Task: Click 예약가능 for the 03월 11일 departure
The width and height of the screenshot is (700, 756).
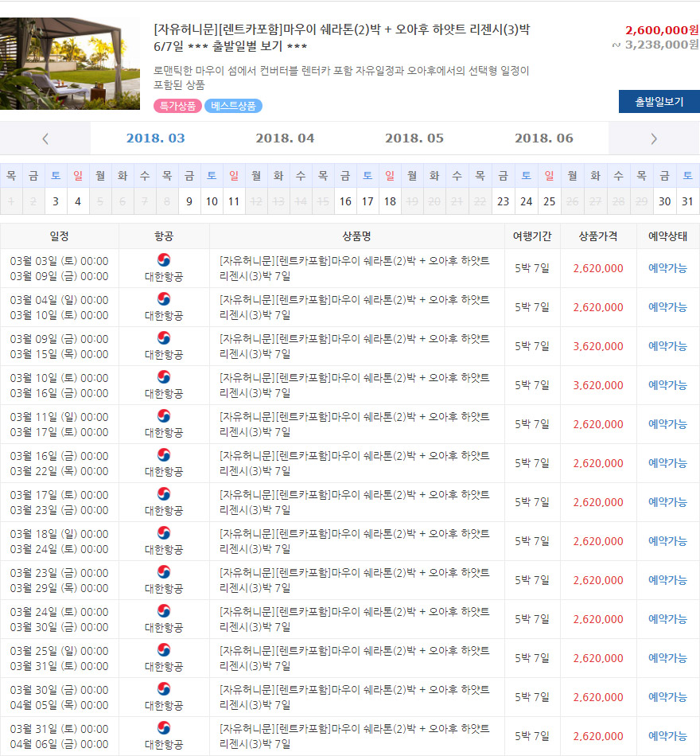Action: point(667,424)
